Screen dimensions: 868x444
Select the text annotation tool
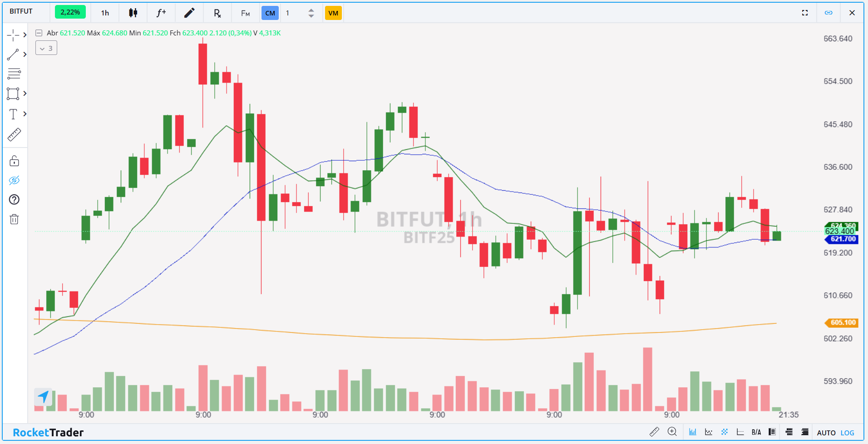point(13,114)
